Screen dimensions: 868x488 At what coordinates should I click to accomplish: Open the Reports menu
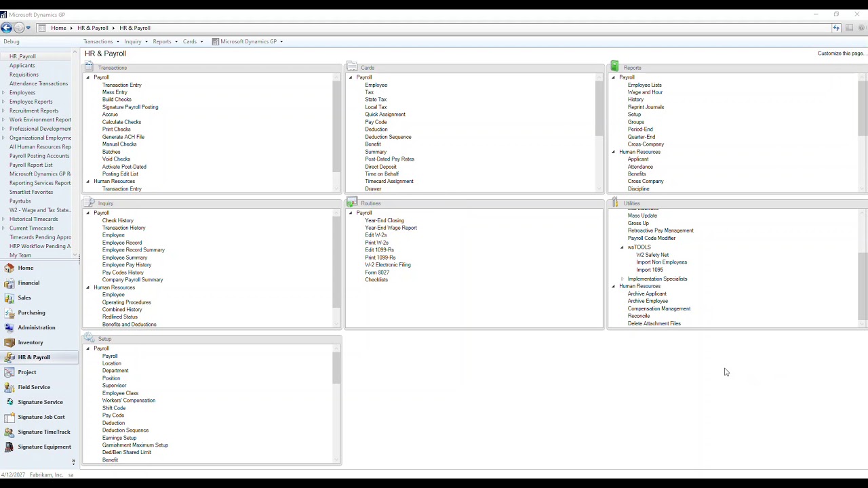pos(165,41)
